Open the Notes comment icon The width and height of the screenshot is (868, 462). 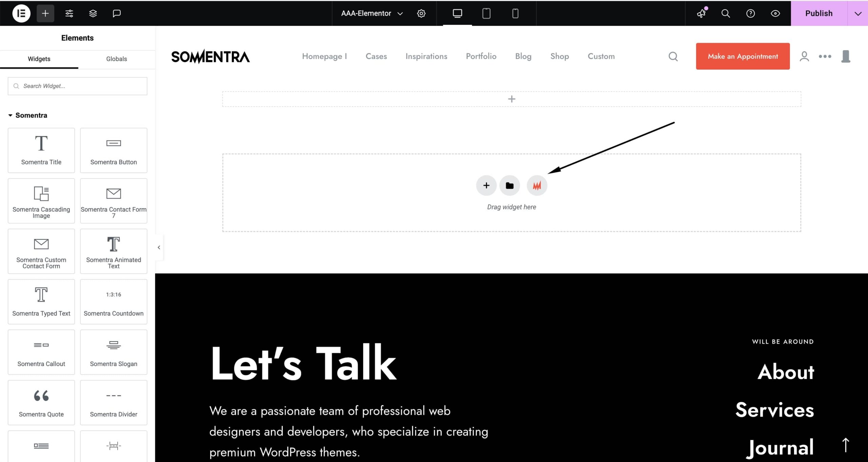[x=117, y=13]
